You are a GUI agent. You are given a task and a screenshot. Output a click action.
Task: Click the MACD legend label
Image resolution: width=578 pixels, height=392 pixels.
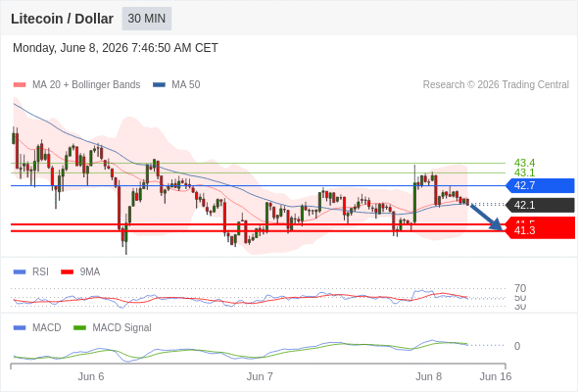(x=47, y=327)
